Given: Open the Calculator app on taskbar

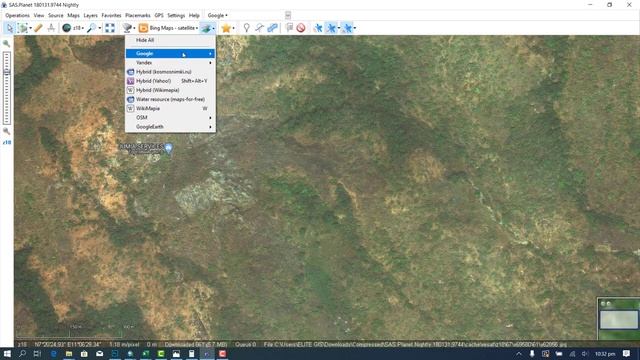Looking at the screenshot, I should click(191, 353).
